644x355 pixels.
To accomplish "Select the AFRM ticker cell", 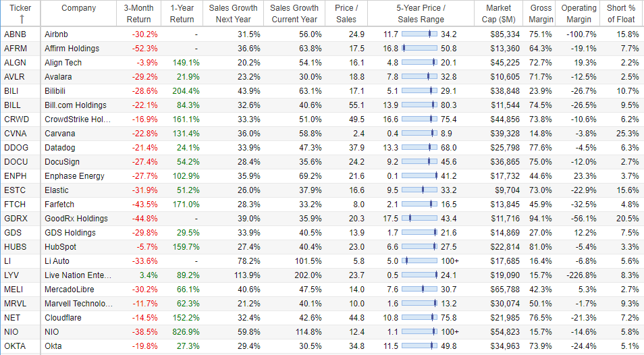I will pyautogui.click(x=16, y=49).
